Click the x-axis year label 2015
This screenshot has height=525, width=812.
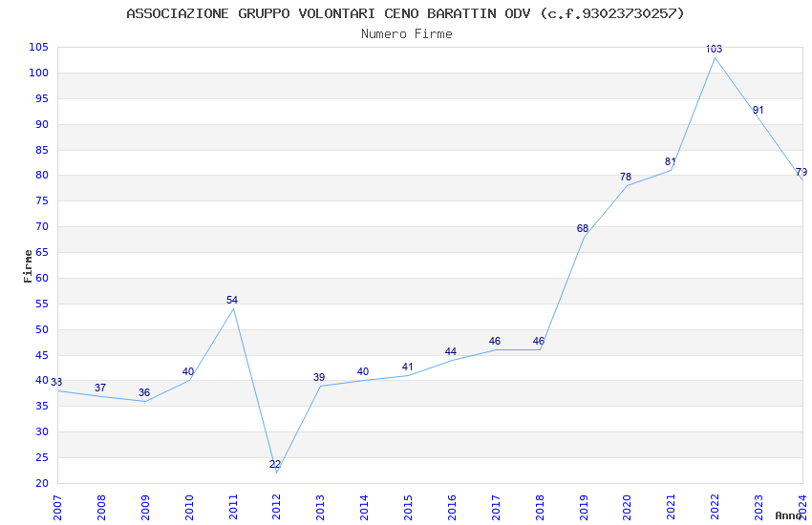pos(408,508)
